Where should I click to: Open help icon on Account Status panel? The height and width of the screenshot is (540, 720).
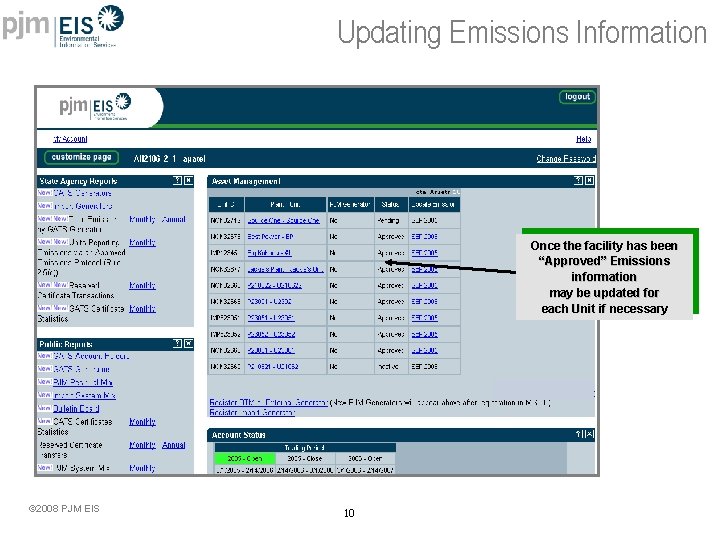579,434
